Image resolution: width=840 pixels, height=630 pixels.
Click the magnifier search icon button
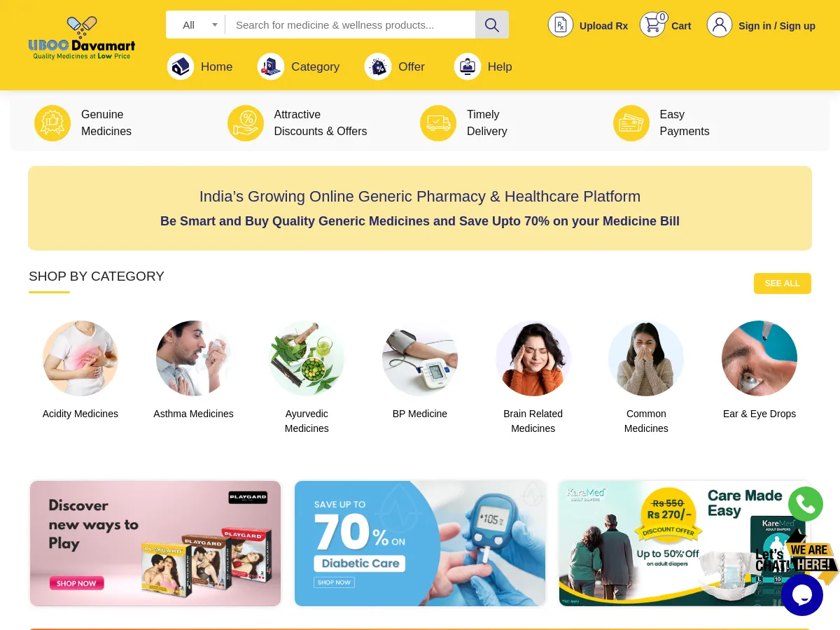(492, 24)
